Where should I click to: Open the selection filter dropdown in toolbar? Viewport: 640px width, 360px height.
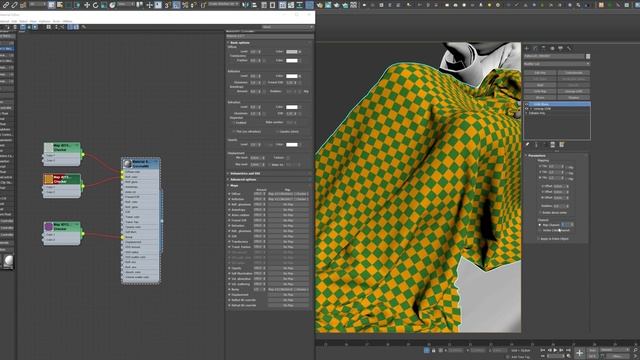pos(37,5)
